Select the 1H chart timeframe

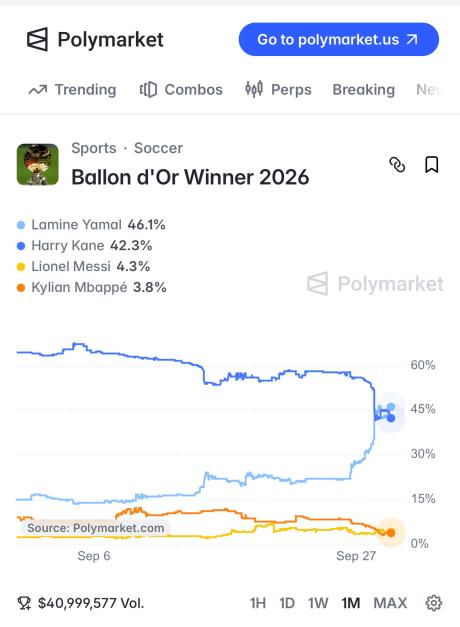258,603
